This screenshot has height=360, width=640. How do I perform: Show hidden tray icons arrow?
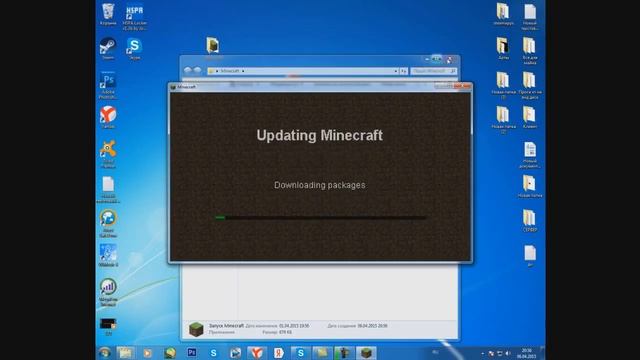[x=482, y=353]
